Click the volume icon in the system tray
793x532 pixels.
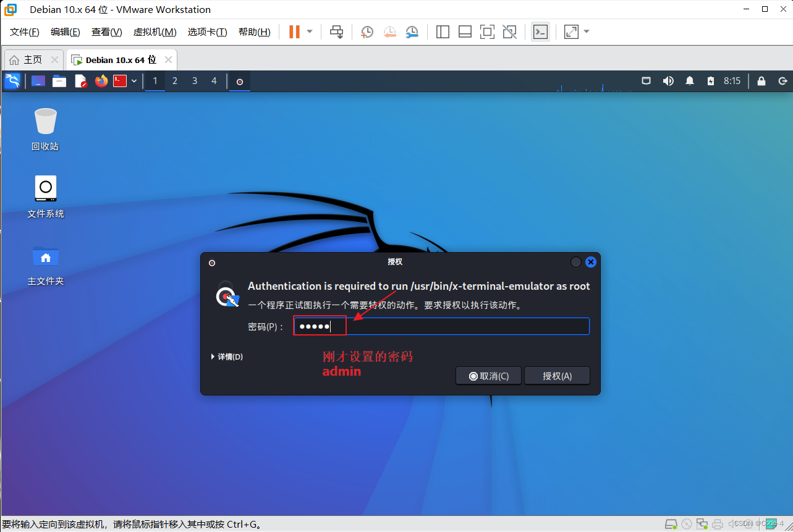pos(668,81)
